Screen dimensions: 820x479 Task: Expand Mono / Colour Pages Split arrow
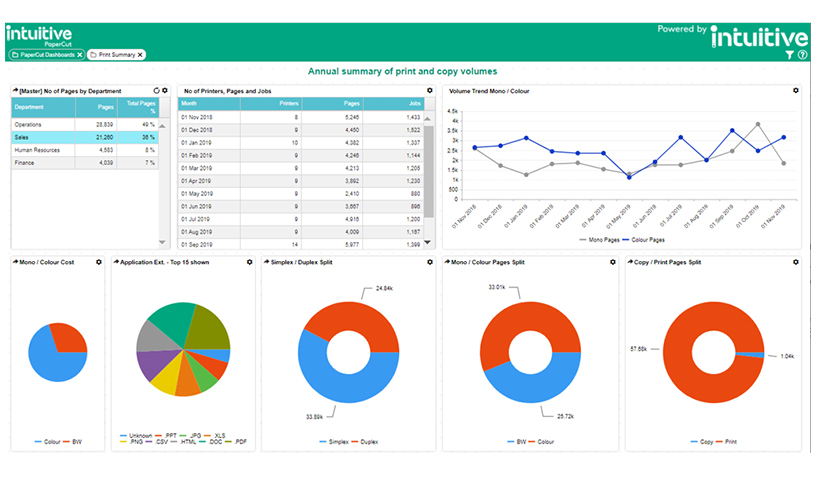point(448,262)
